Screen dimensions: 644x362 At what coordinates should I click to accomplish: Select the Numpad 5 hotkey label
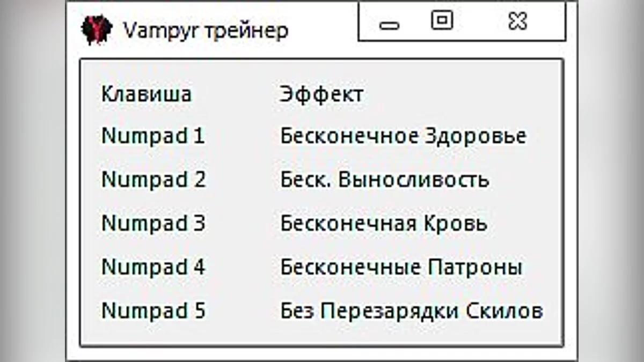(x=153, y=310)
